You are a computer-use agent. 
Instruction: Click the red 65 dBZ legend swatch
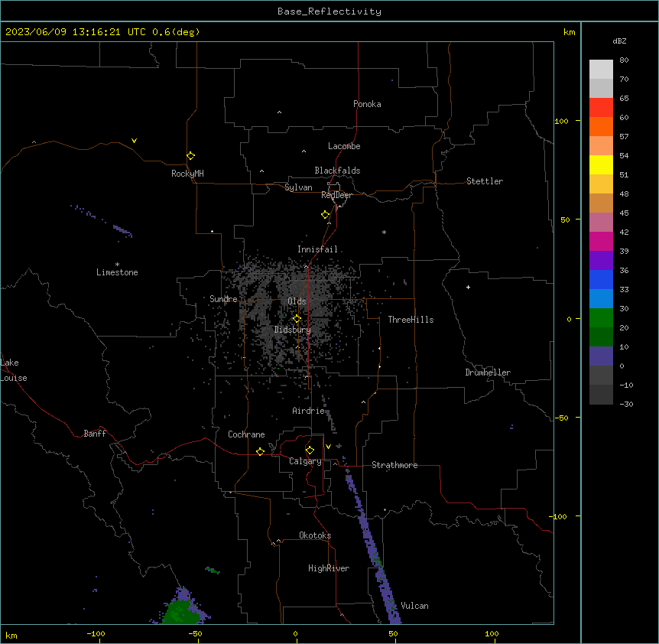coord(601,108)
